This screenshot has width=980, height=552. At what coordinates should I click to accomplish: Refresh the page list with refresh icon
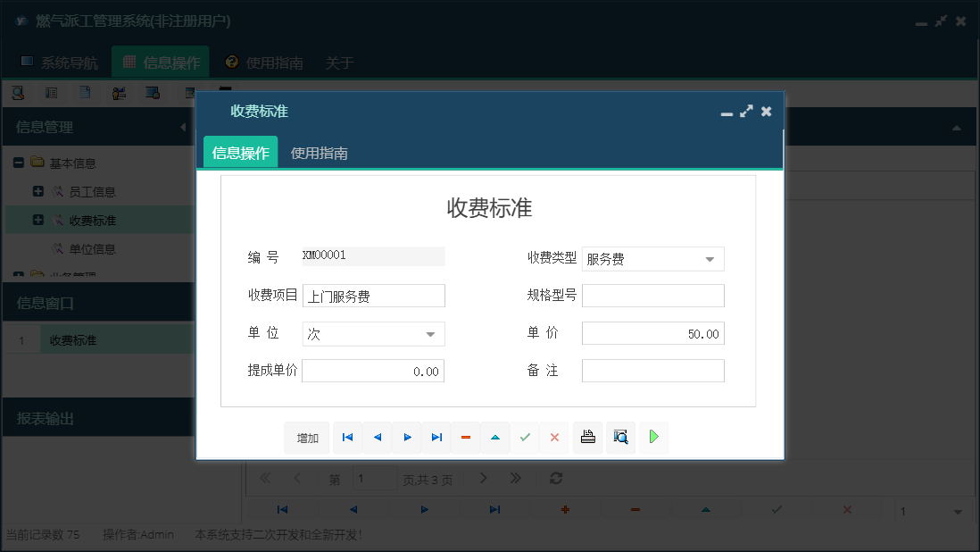[x=555, y=479]
